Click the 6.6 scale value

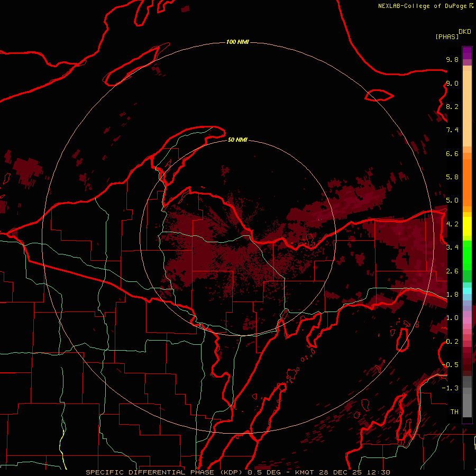click(452, 153)
